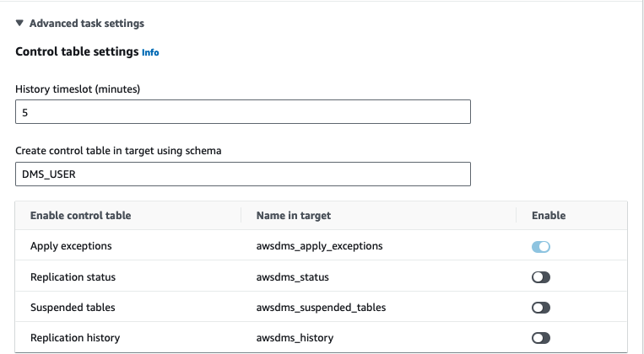
Task: Focus the control table schema input
Action: click(x=243, y=174)
